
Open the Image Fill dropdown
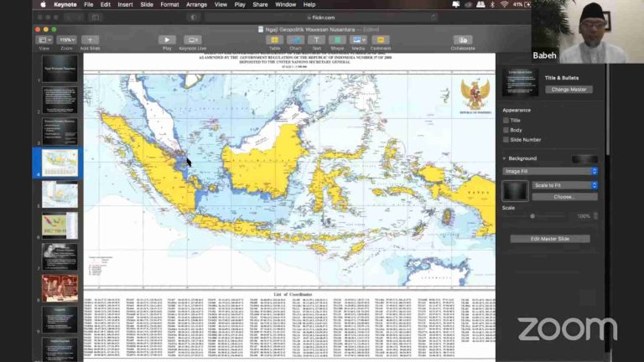click(550, 171)
